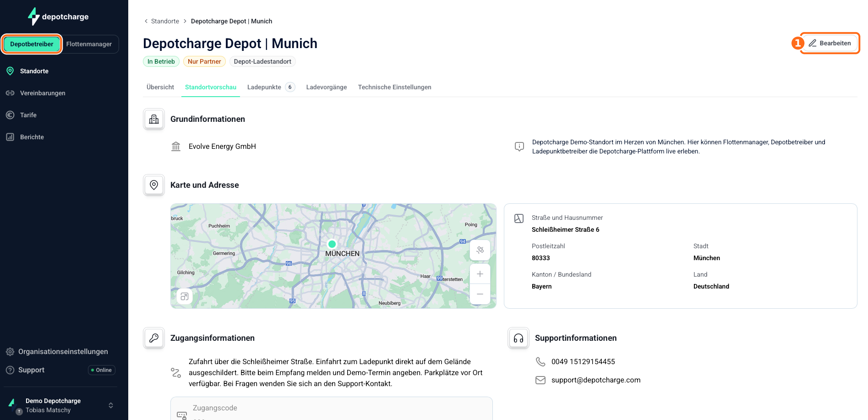
Task: Click the Organisationseinstellungen gear icon
Action: click(10, 352)
